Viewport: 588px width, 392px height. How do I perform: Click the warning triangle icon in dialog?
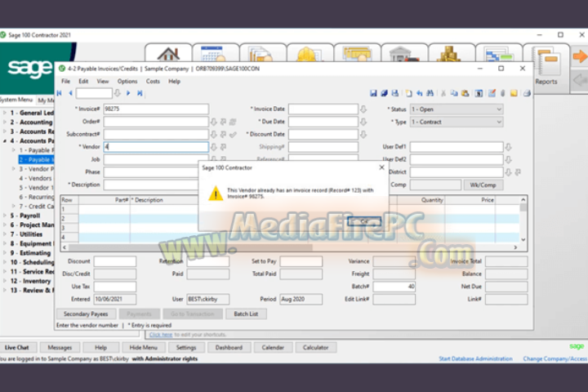coord(216,194)
